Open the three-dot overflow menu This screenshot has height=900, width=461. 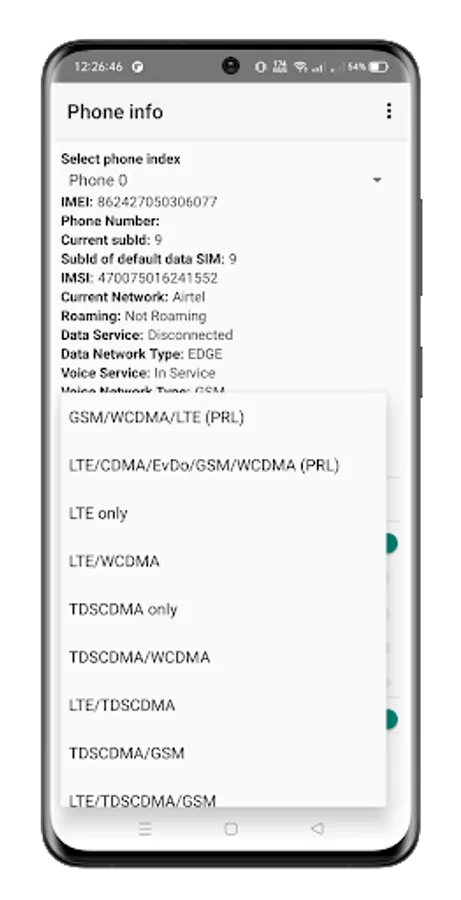point(389,111)
